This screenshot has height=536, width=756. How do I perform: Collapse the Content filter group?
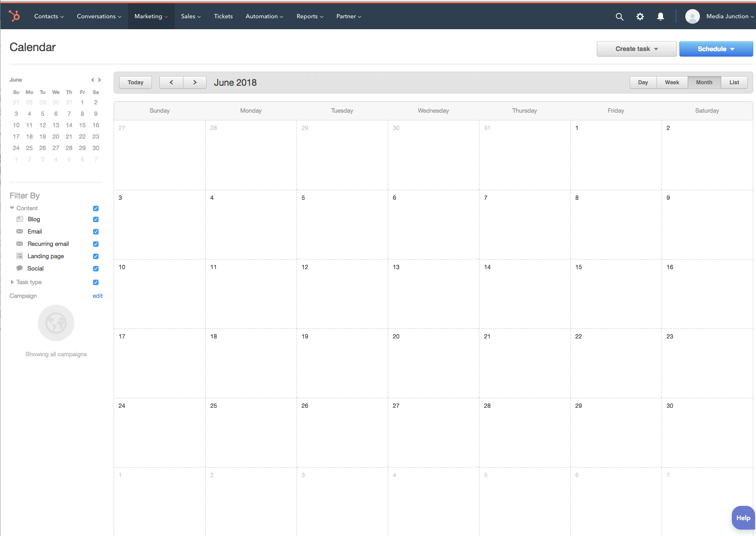click(x=12, y=208)
